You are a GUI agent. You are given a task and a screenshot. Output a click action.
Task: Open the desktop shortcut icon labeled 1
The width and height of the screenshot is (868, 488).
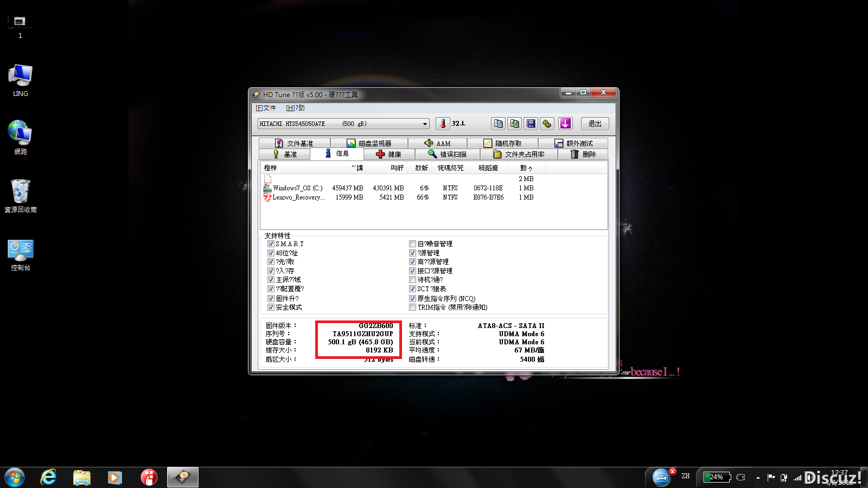click(x=20, y=27)
